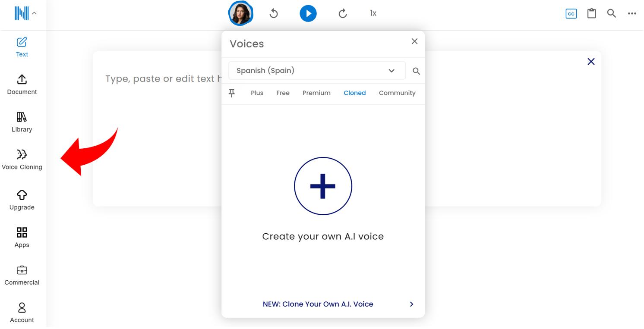Upload a Document from the sidebar

click(x=22, y=84)
